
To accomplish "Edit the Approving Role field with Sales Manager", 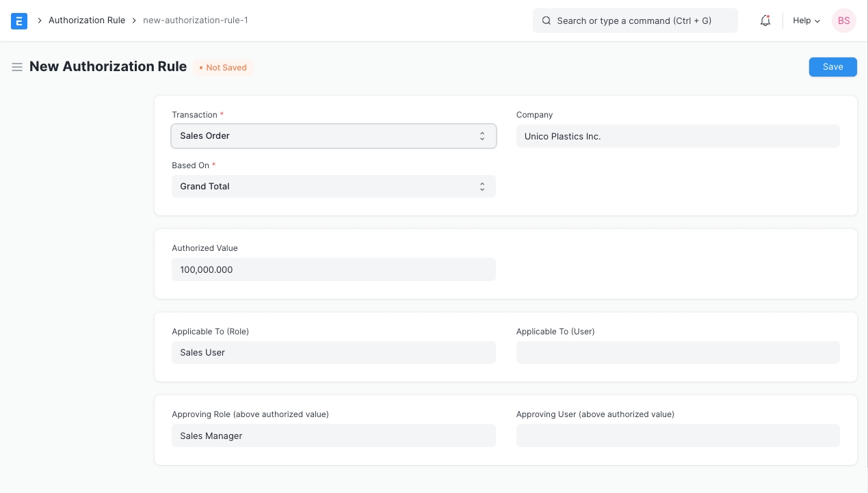I will tap(333, 436).
